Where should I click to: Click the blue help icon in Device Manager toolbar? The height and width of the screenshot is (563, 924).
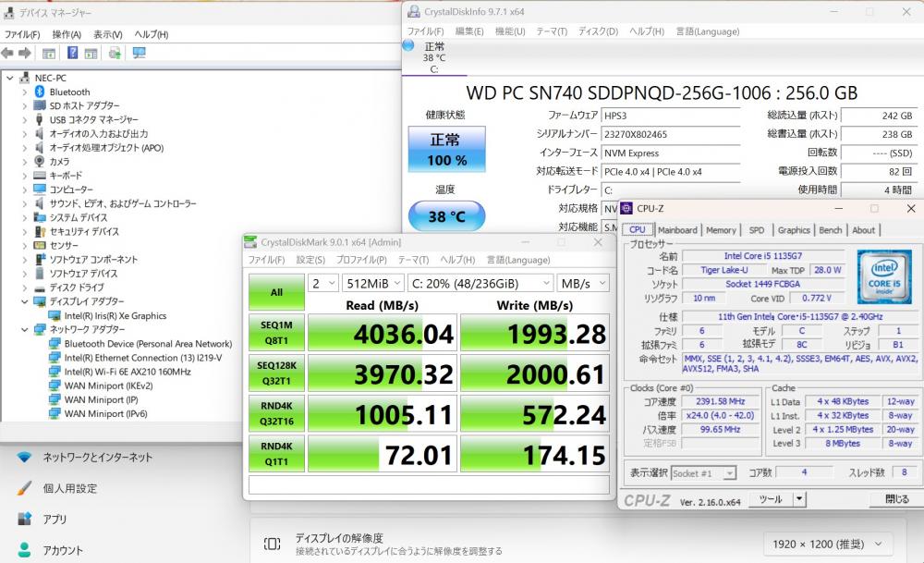click(x=72, y=53)
